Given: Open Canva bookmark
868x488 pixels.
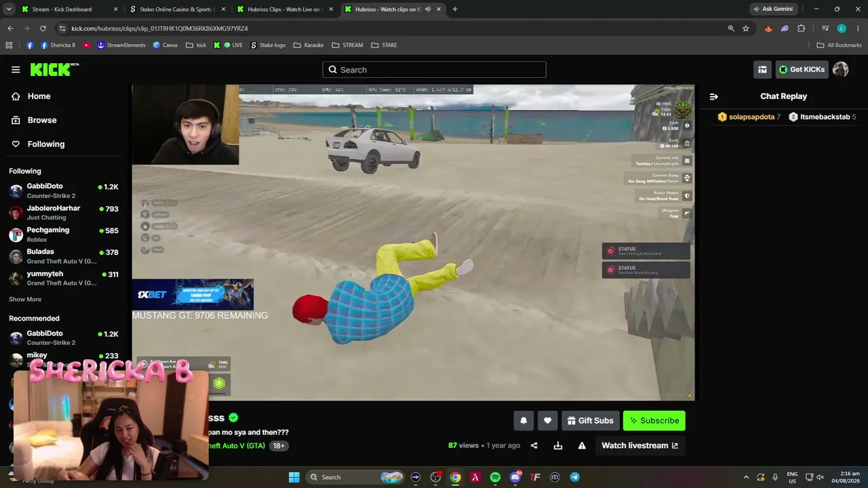Looking at the screenshot, I should click(x=165, y=45).
